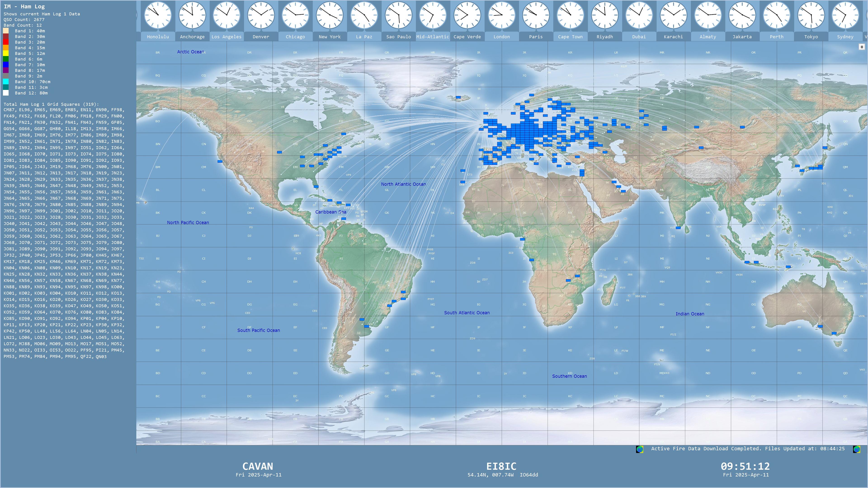Click the Indian Ocean map label
The height and width of the screenshot is (488, 868).
point(690,314)
